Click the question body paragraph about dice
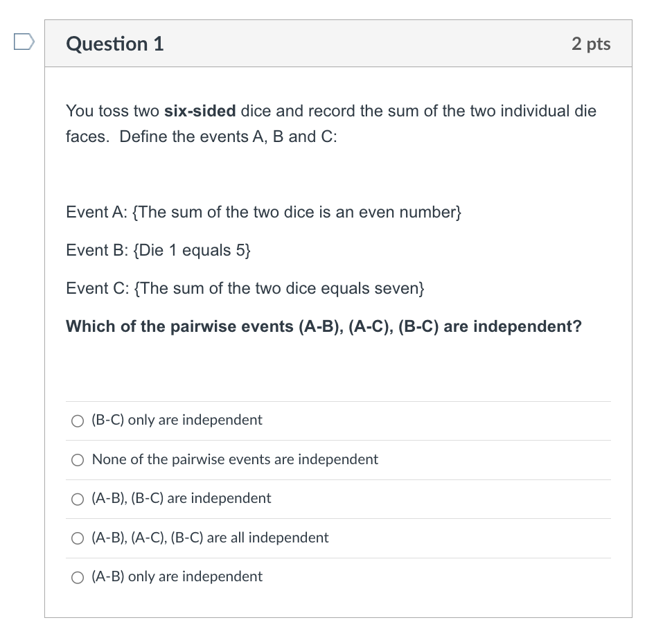672x636 pixels. point(330,123)
